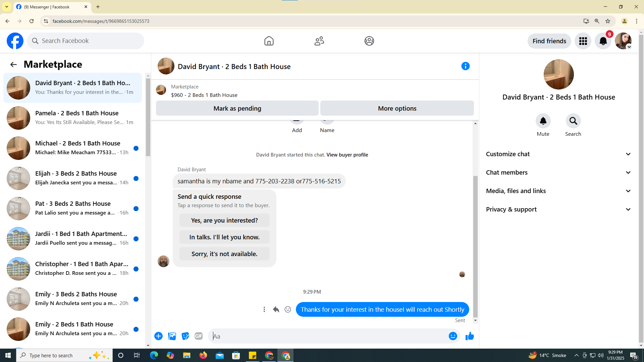Click conversation information icon in header
This screenshot has height=362, width=644.
tap(465, 66)
